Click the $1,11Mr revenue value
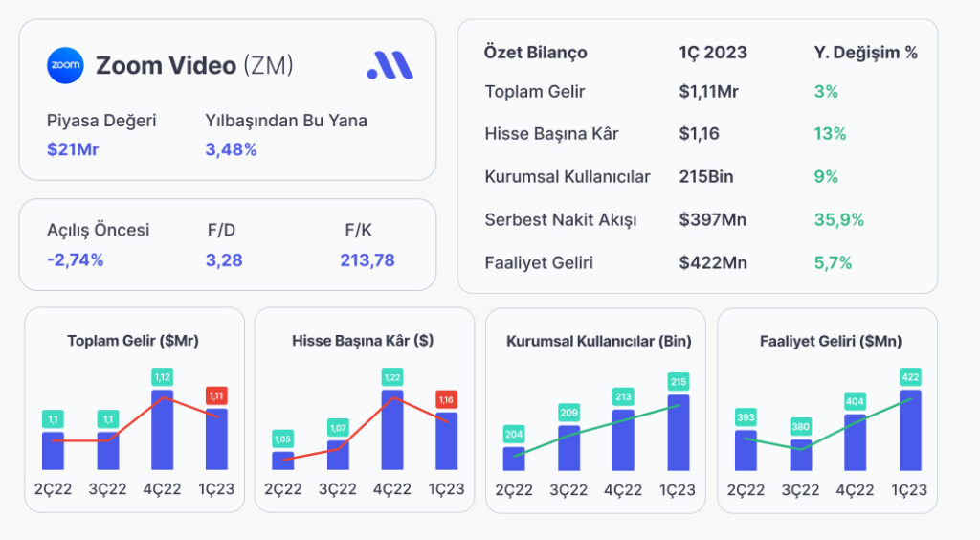 click(x=709, y=91)
